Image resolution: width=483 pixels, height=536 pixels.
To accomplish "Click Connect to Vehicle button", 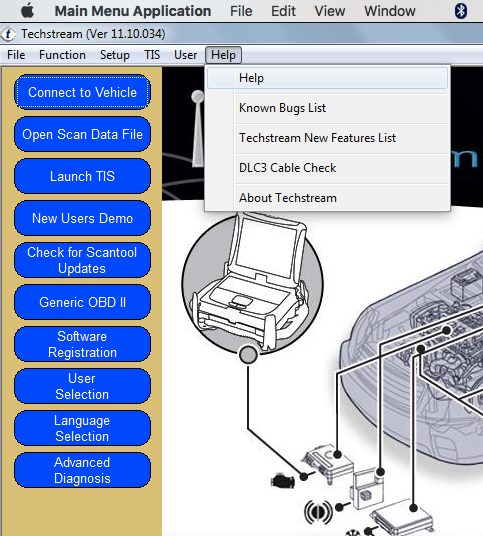I will 82,92.
